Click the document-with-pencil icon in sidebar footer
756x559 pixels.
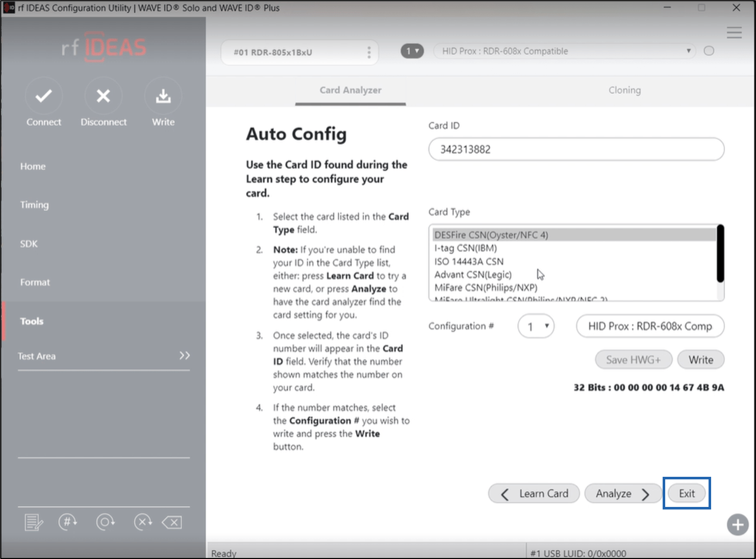(34, 522)
